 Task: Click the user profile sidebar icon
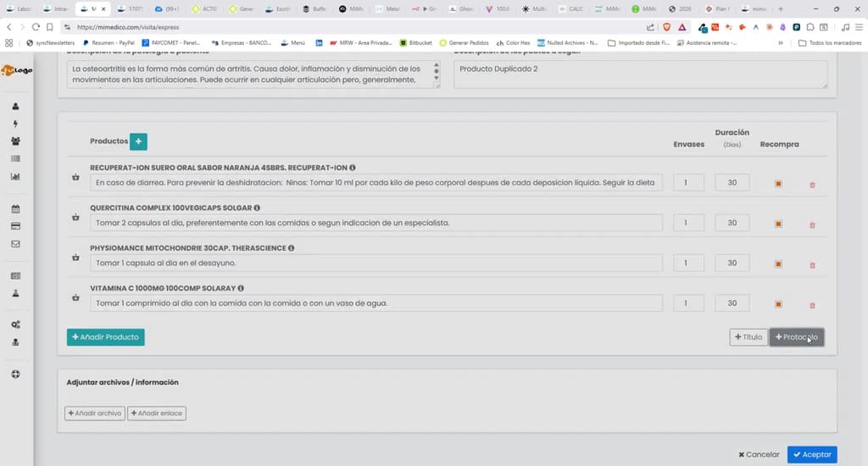coord(15,106)
